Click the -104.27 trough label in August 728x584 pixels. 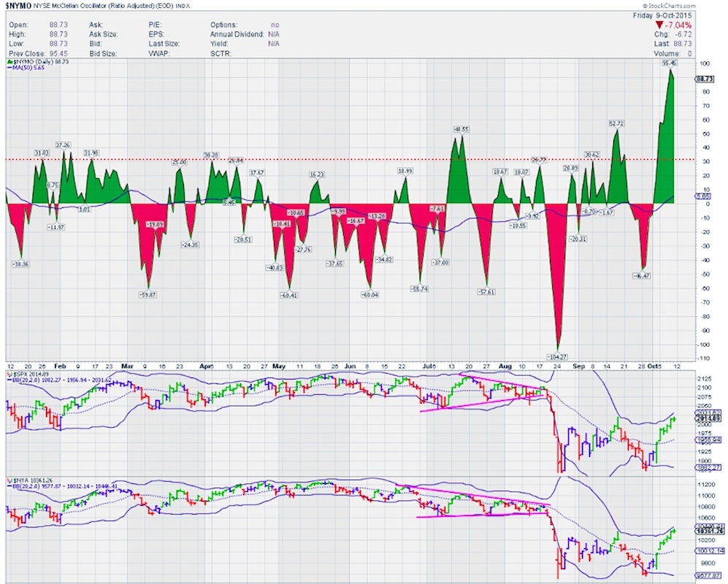tap(558, 356)
